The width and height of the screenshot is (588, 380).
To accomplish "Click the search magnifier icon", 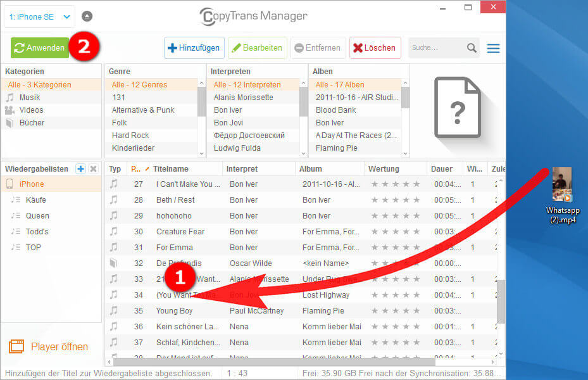I will (x=472, y=47).
